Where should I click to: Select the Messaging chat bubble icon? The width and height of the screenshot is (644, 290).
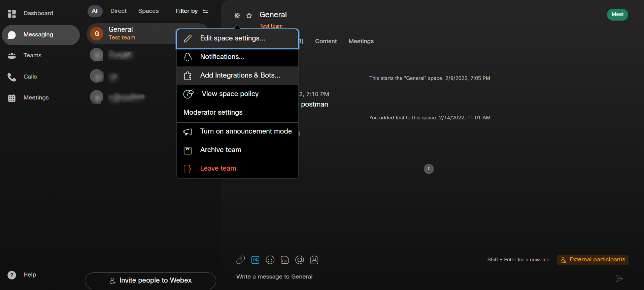tap(12, 35)
